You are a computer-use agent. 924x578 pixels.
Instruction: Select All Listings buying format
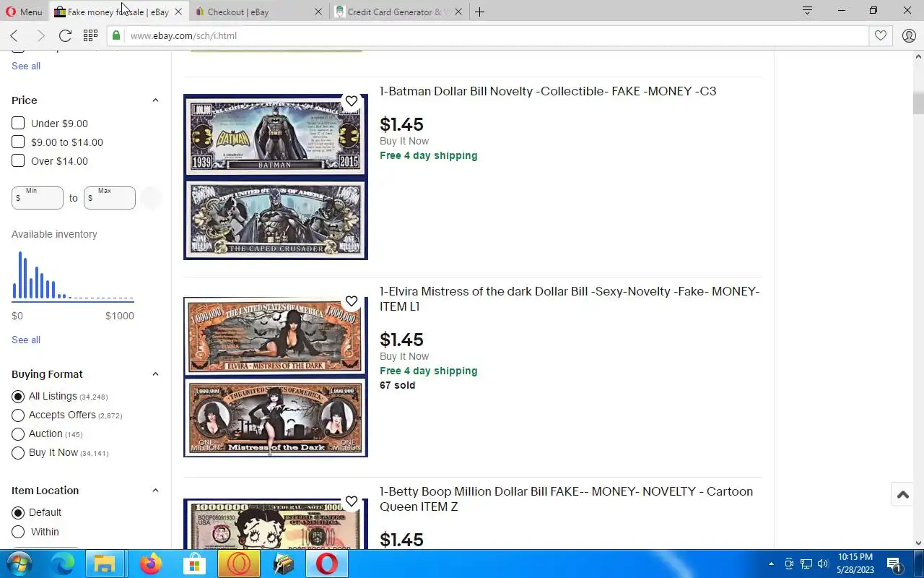click(18, 397)
